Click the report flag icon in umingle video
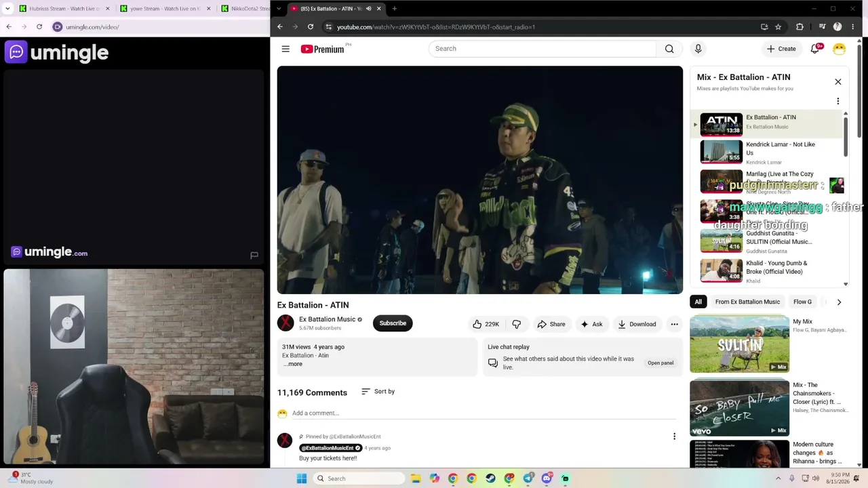868x488 pixels. 254,256
